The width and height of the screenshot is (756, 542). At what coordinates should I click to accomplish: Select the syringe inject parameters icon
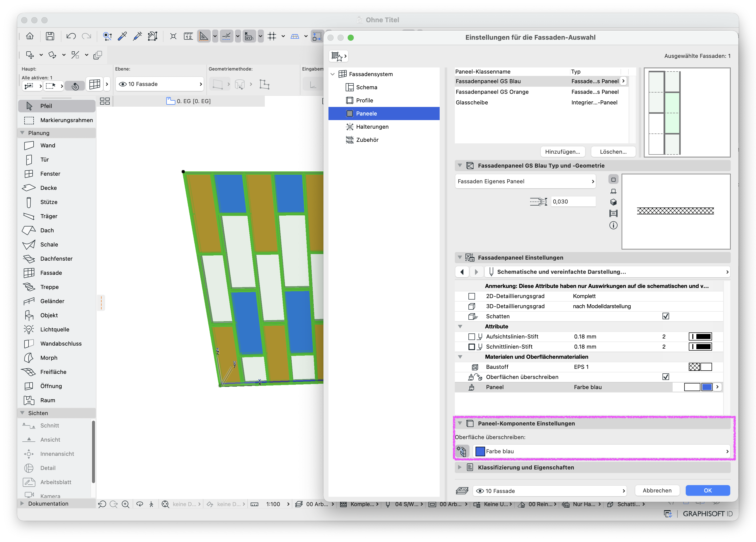pyautogui.click(x=137, y=36)
